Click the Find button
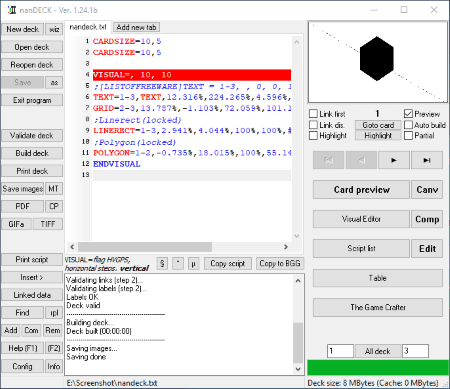 (x=22, y=313)
